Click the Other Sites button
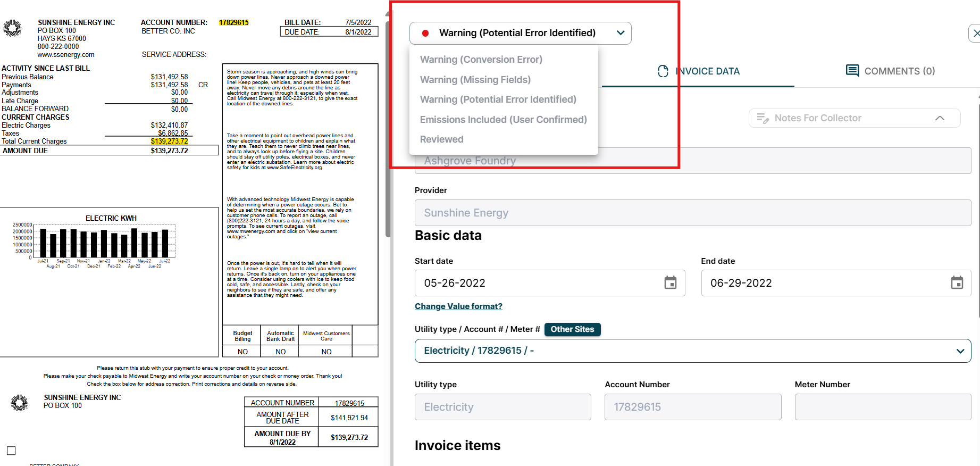 (572, 329)
